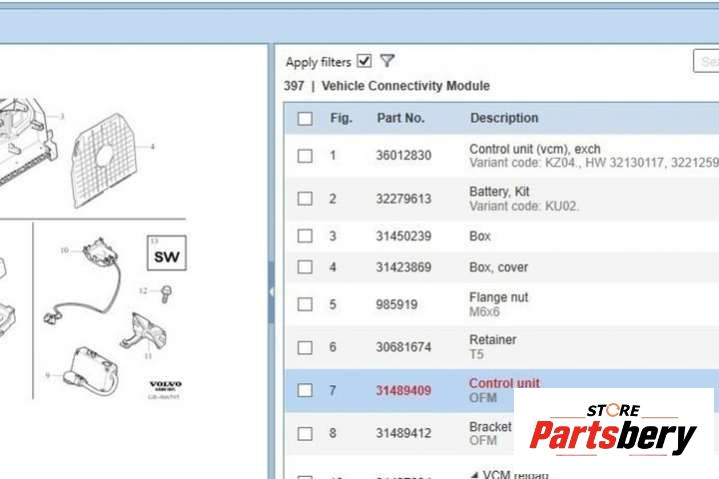Tick the checkbox for Flange nut row
The width and height of the screenshot is (719, 479).
tap(305, 304)
